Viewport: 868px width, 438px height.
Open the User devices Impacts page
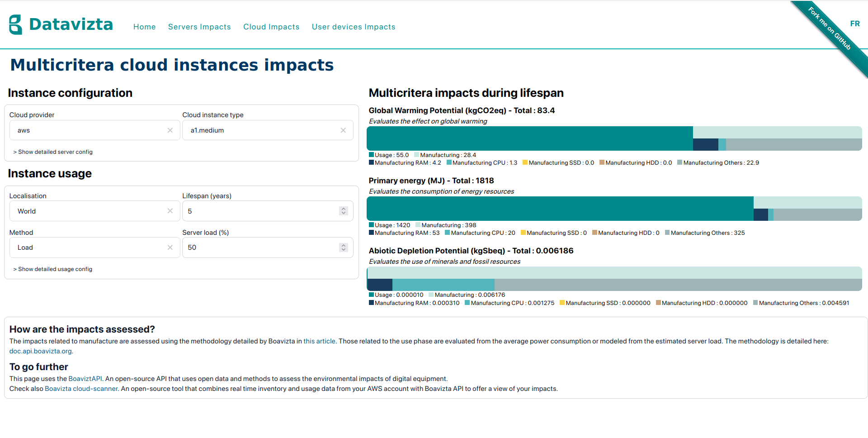354,27
